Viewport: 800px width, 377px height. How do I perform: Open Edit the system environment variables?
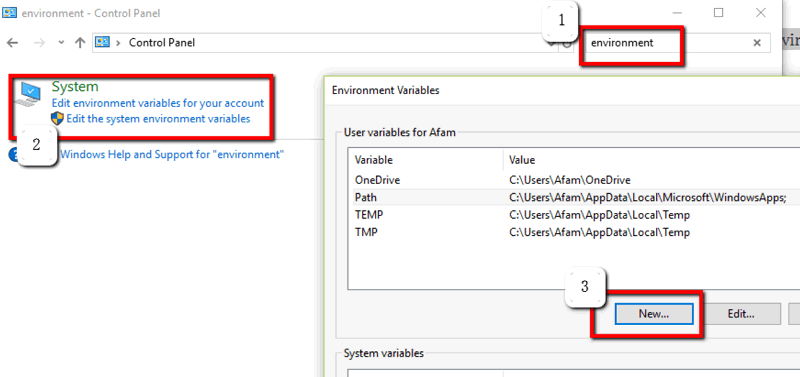pyautogui.click(x=158, y=119)
